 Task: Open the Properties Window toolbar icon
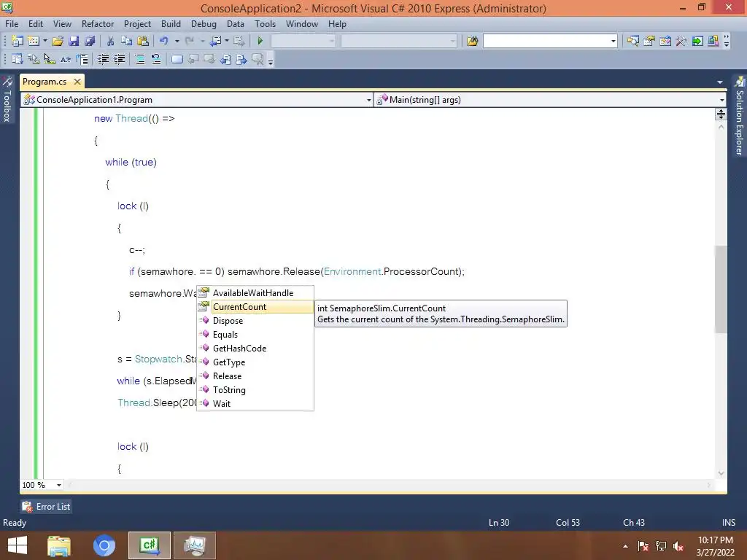click(x=649, y=41)
